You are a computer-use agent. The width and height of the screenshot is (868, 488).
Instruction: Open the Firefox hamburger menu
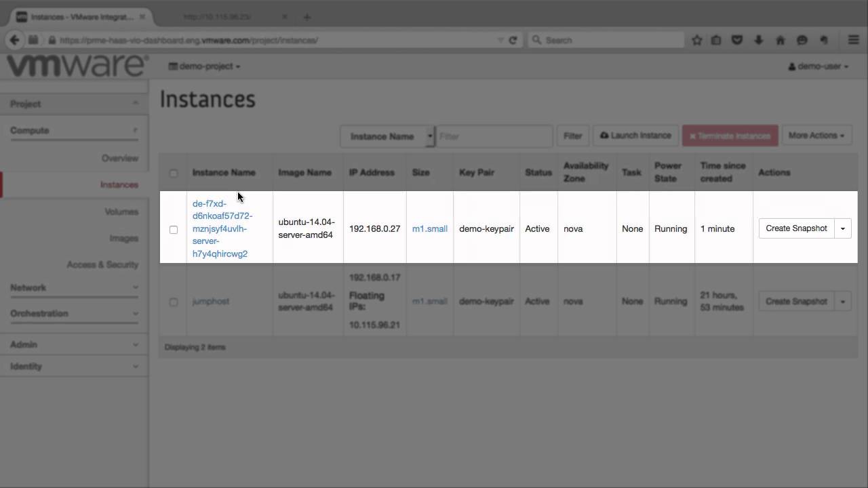coord(854,40)
